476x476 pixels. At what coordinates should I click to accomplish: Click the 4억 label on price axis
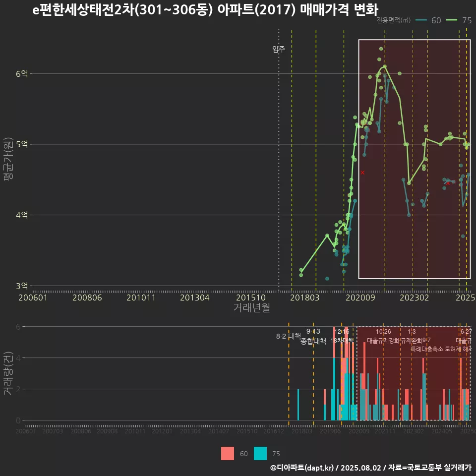pyautogui.click(x=22, y=215)
